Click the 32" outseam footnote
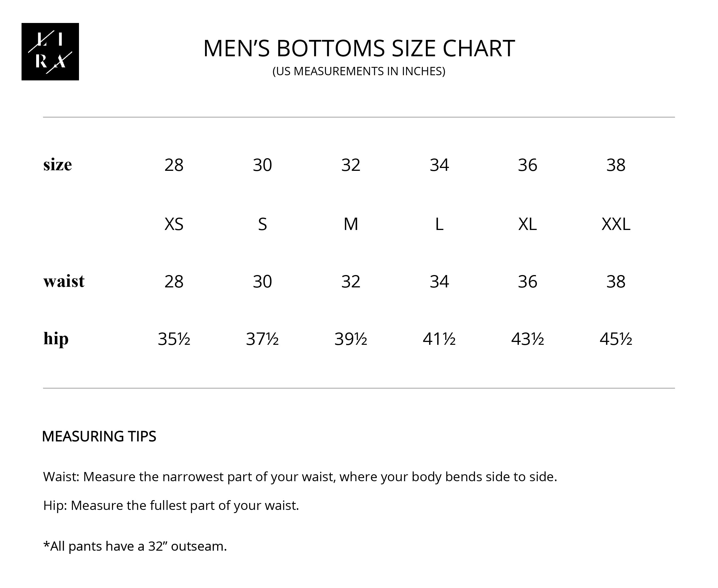 point(135,546)
